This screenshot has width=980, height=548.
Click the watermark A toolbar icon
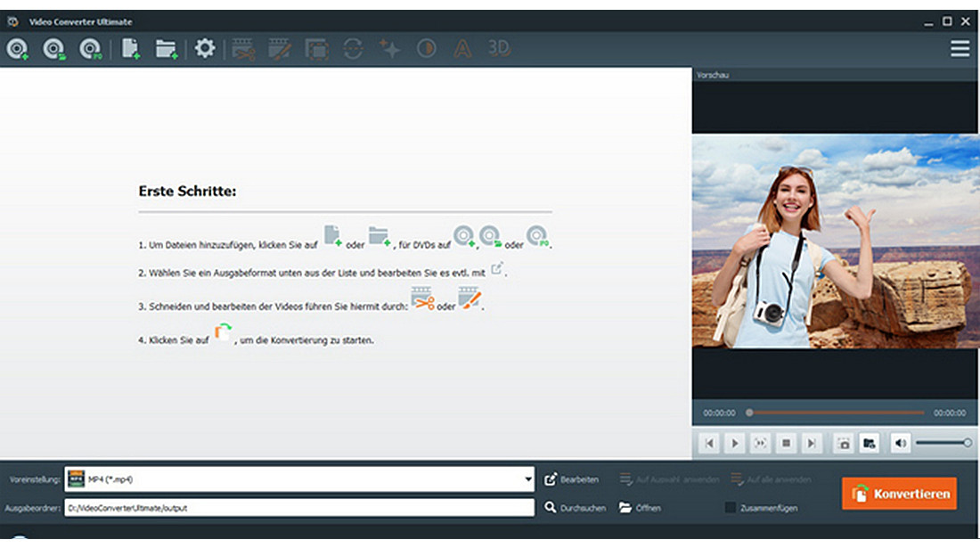[461, 50]
